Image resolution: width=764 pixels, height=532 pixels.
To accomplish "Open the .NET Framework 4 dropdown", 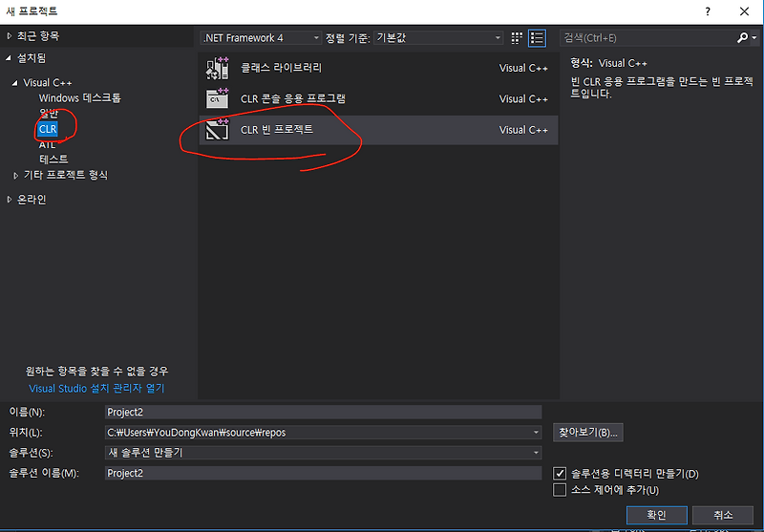I will (x=261, y=38).
